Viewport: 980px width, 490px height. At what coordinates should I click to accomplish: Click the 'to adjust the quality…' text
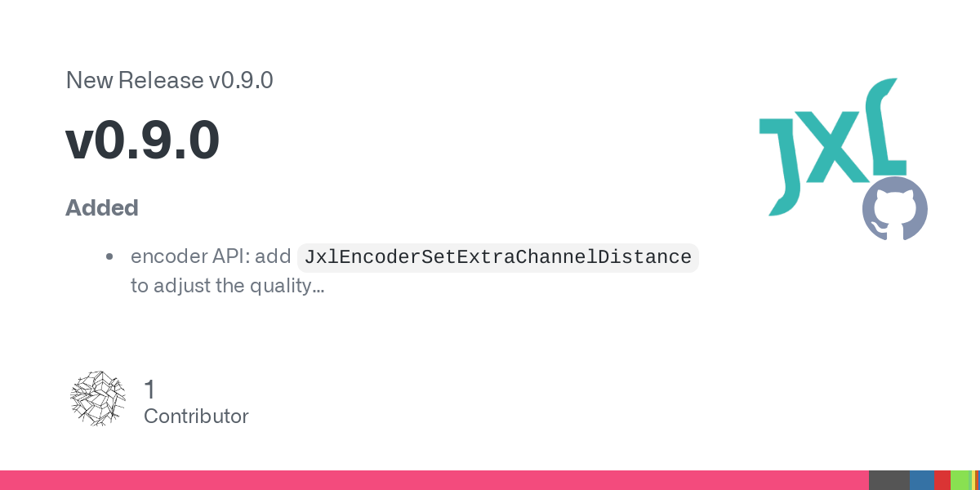(x=228, y=286)
